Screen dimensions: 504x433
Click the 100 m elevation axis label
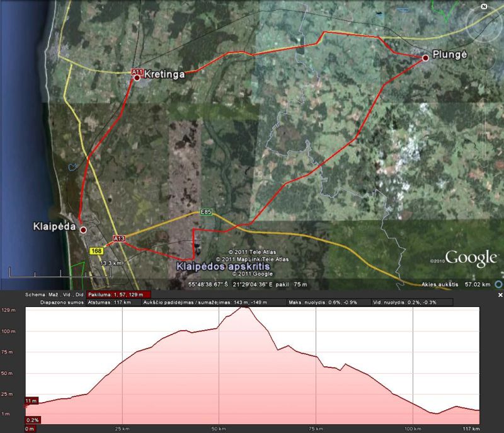pos(8,331)
